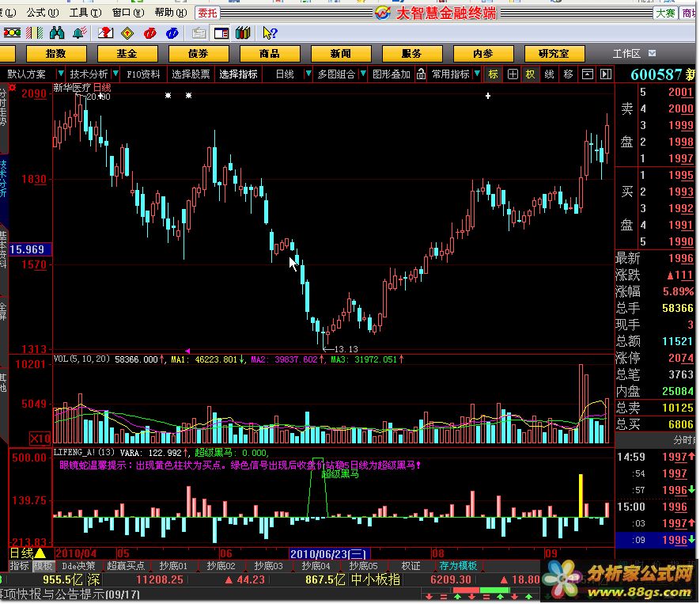
Task: Click the 委托 trading button
Action: click(207, 13)
